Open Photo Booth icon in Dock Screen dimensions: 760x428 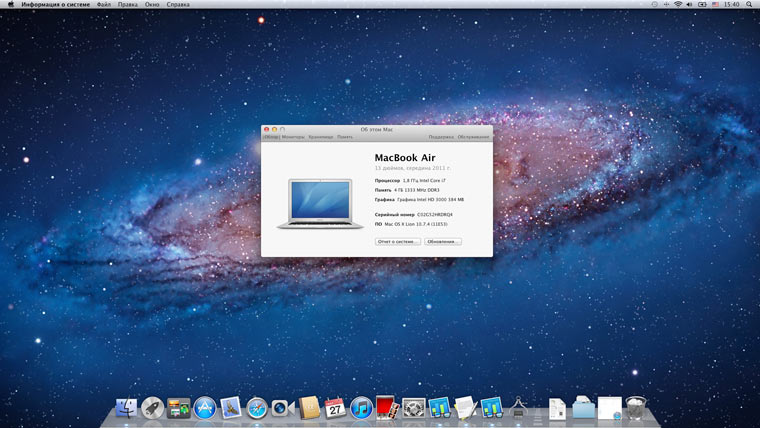[x=387, y=408]
